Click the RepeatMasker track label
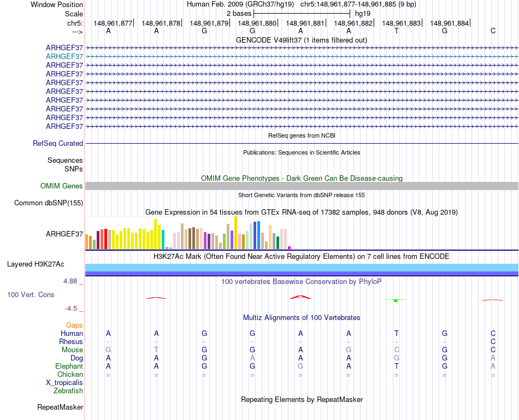 pyautogui.click(x=60, y=407)
